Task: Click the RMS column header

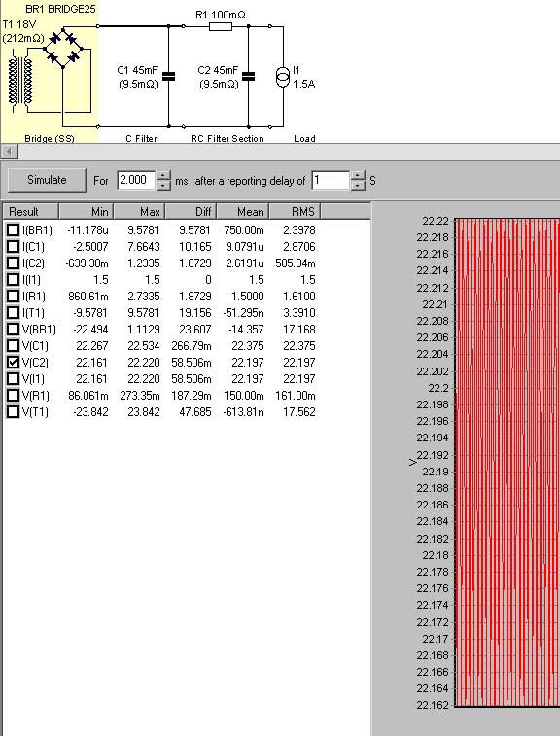Action: coord(296,212)
